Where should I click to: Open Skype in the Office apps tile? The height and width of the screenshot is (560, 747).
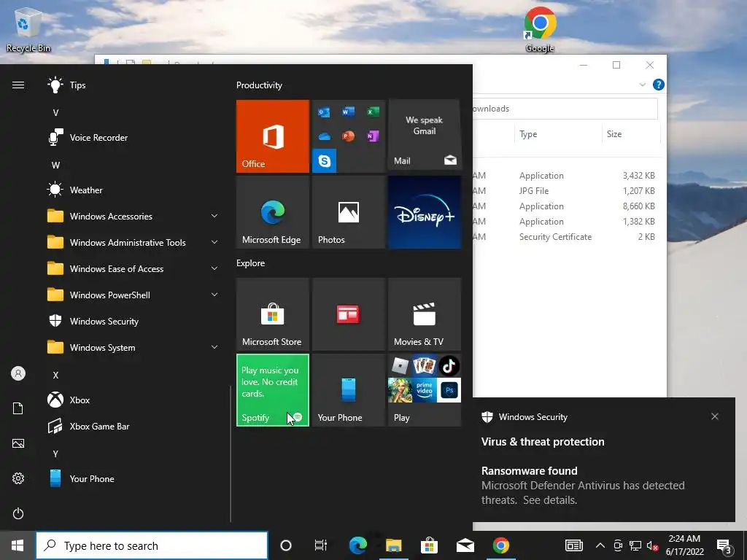point(325,161)
